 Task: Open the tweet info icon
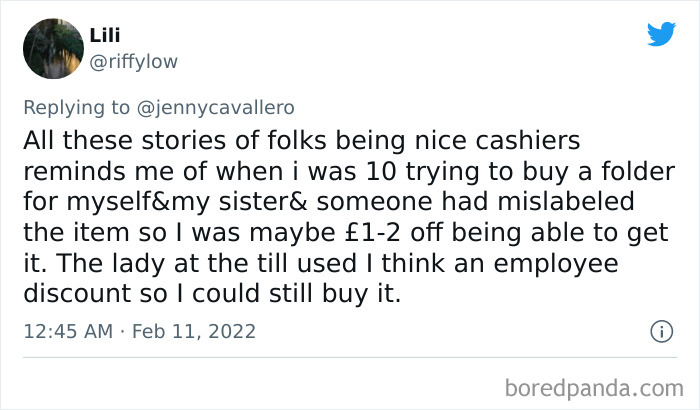pos(660,330)
